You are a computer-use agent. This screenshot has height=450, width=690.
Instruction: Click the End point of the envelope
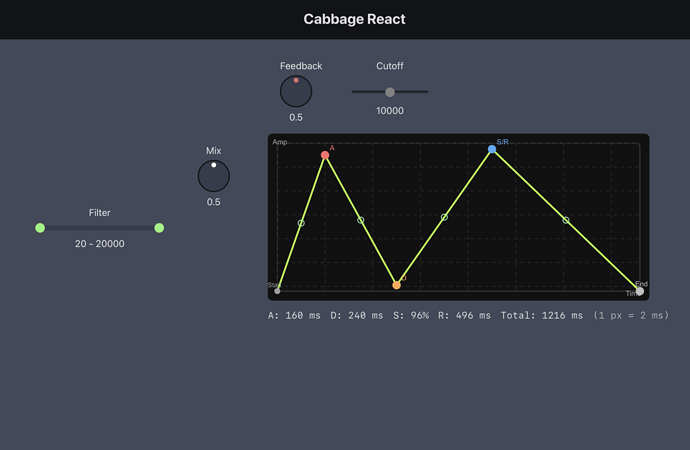(x=640, y=291)
